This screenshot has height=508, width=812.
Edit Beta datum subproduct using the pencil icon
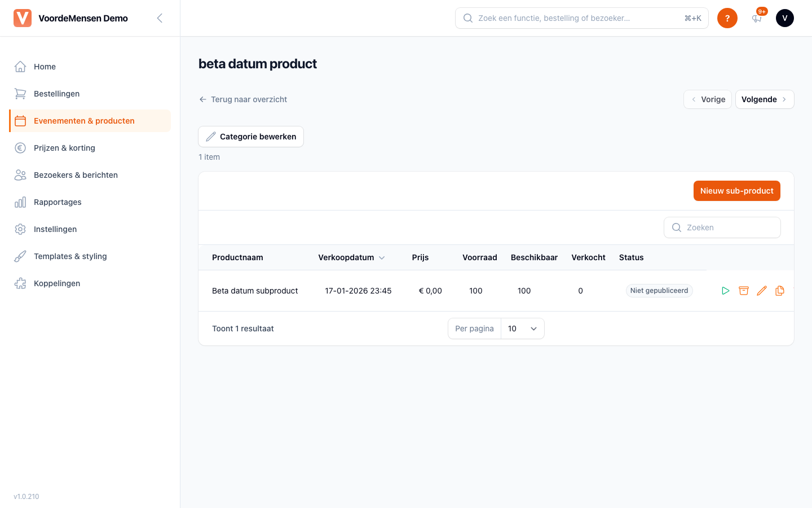pos(762,291)
